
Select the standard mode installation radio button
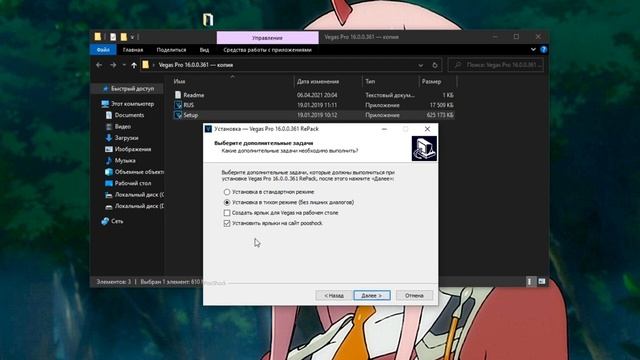point(227,192)
